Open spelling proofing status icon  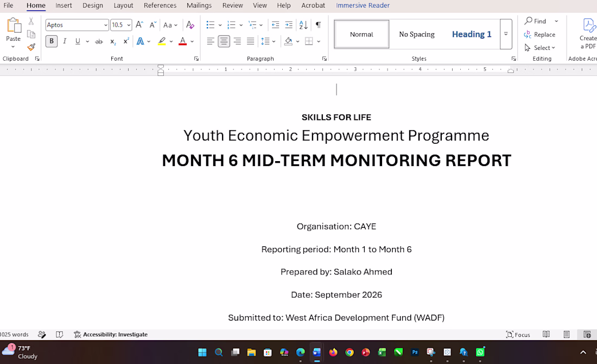(x=42, y=334)
